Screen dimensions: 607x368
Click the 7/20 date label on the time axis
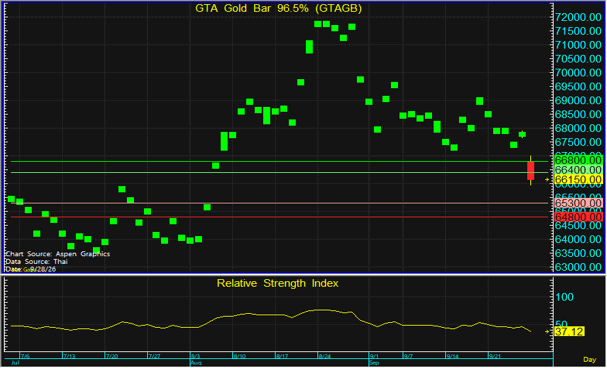pos(111,356)
